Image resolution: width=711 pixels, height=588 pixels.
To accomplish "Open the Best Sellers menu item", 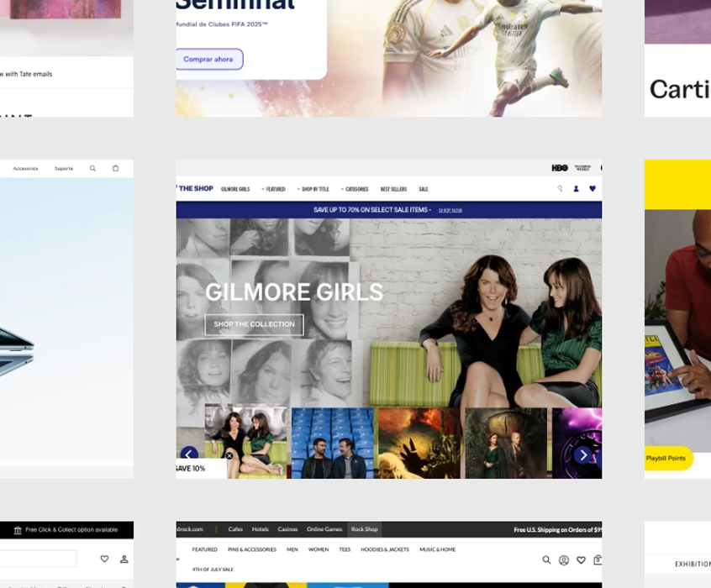I will 393,189.
